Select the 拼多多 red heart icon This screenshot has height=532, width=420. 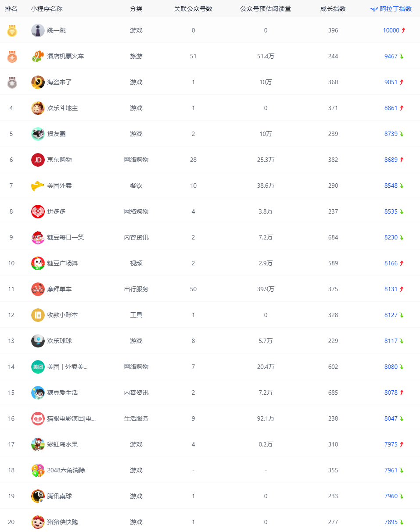[x=38, y=211]
